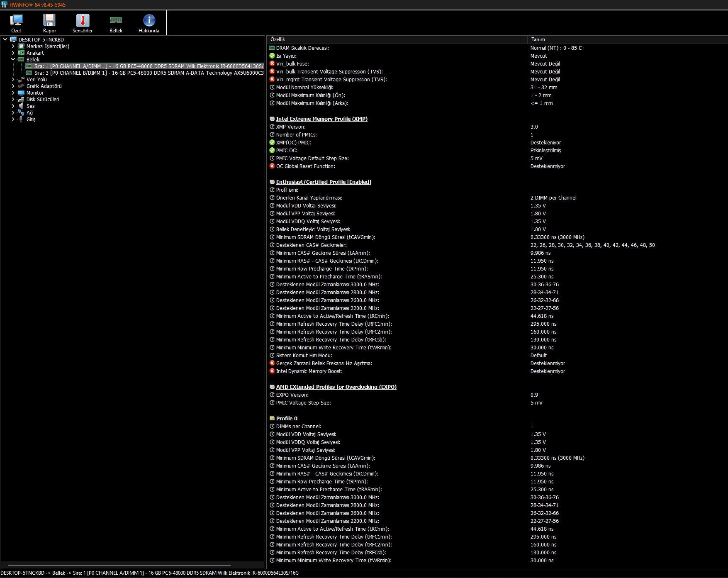Open the Özet summary toolbar icon
Screen dimensions: 728x578
(16, 20)
